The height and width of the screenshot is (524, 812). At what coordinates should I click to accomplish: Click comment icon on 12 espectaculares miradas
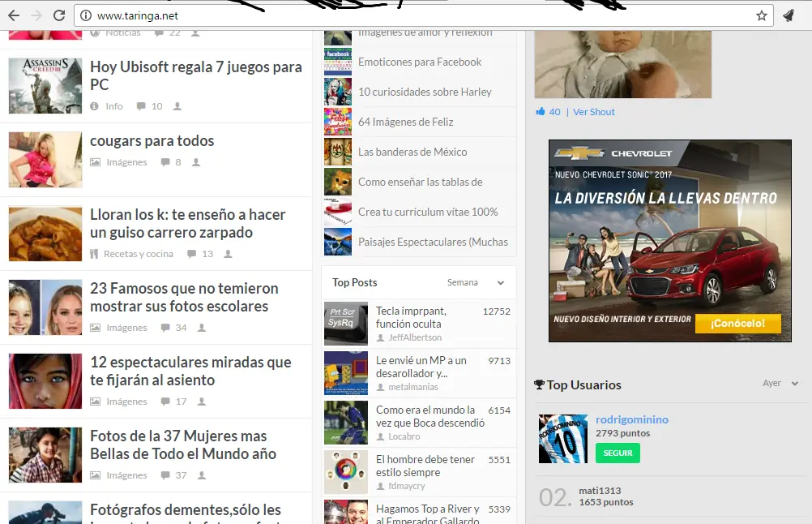[x=165, y=402]
